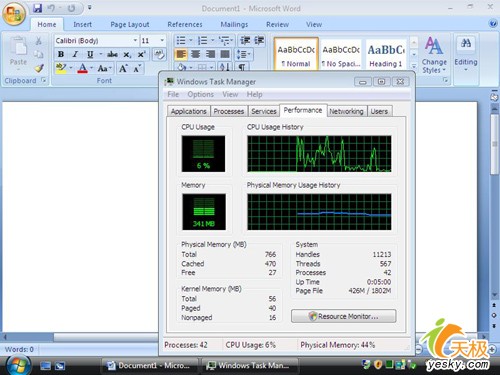Paste from the clipboard in Word
500x375 pixels.
click(18, 52)
